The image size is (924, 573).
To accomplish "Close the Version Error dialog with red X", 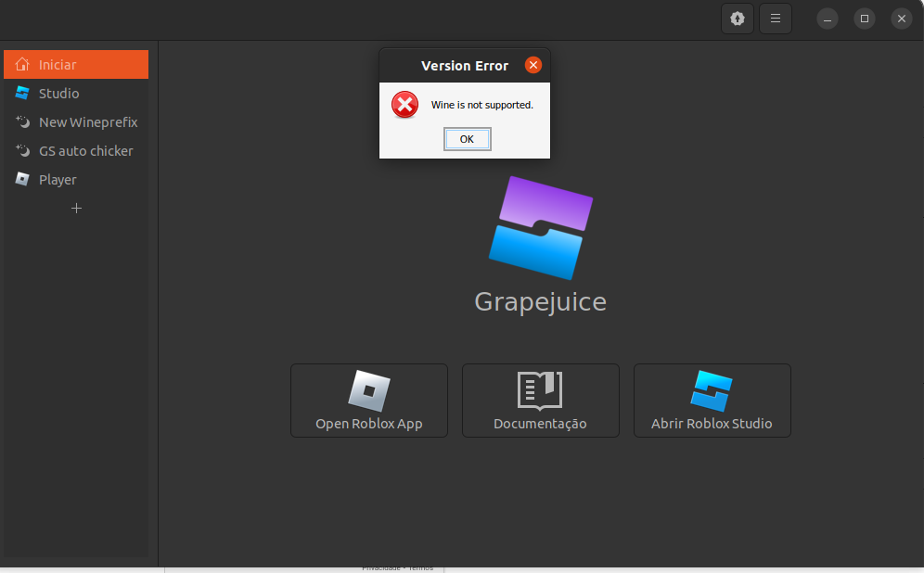I will [x=533, y=65].
